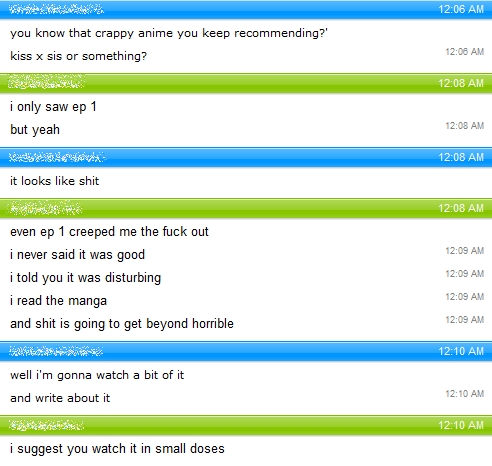492x466 pixels.
Task: Select the 'even ep 1 creeped me' message
Action: [x=109, y=232]
